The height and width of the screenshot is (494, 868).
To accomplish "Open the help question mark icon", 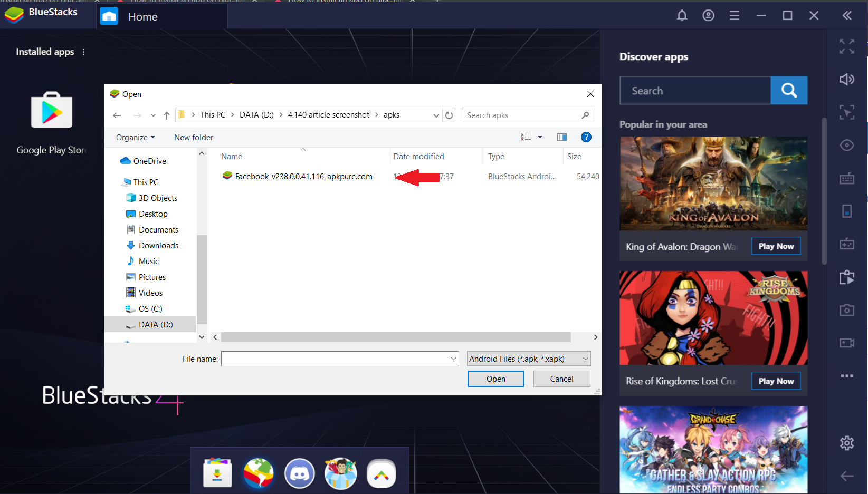I will 586,137.
